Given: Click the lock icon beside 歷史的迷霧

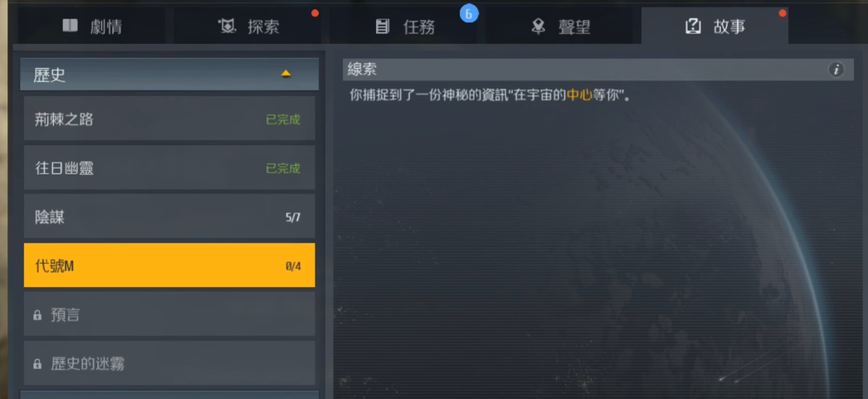Looking at the screenshot, I should click(x=37, y=364).
